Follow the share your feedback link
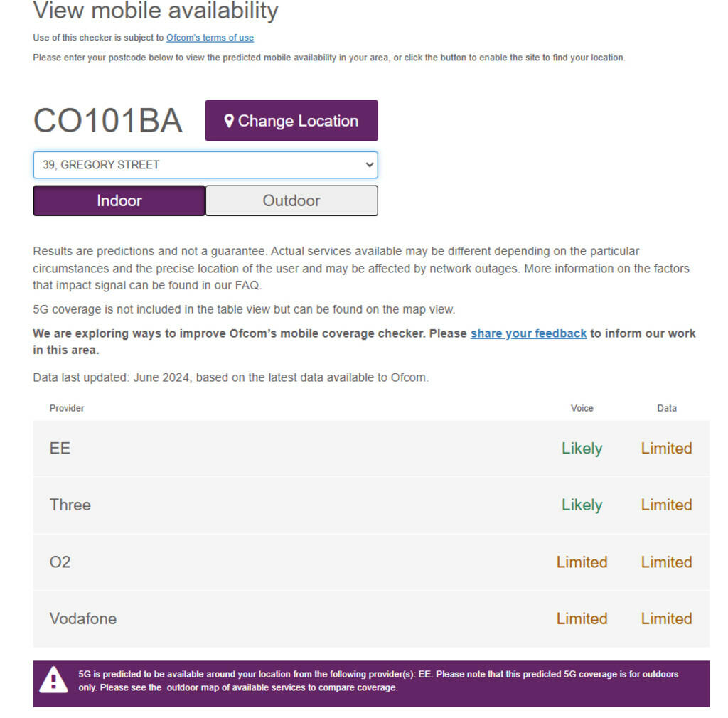 528,333
